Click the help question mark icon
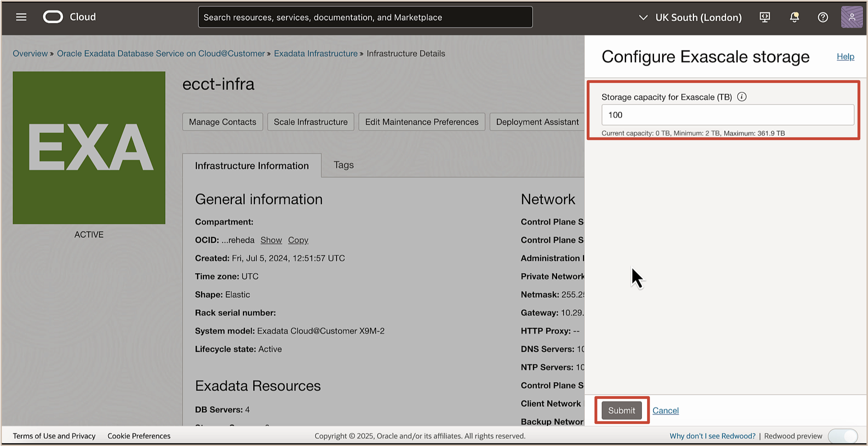Screen dimensions: 868x446 (x=823, y=17)
